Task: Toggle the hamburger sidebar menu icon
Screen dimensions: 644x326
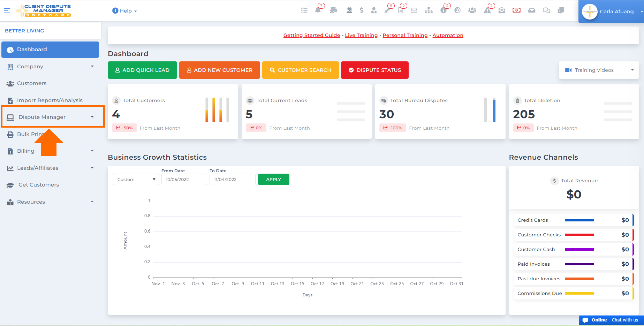Action: click(7, 10)
